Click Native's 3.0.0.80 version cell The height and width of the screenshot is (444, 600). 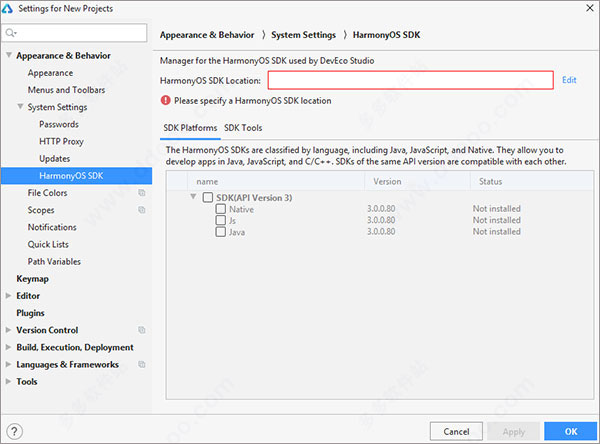pyautogui.click(x=381, y=209)
